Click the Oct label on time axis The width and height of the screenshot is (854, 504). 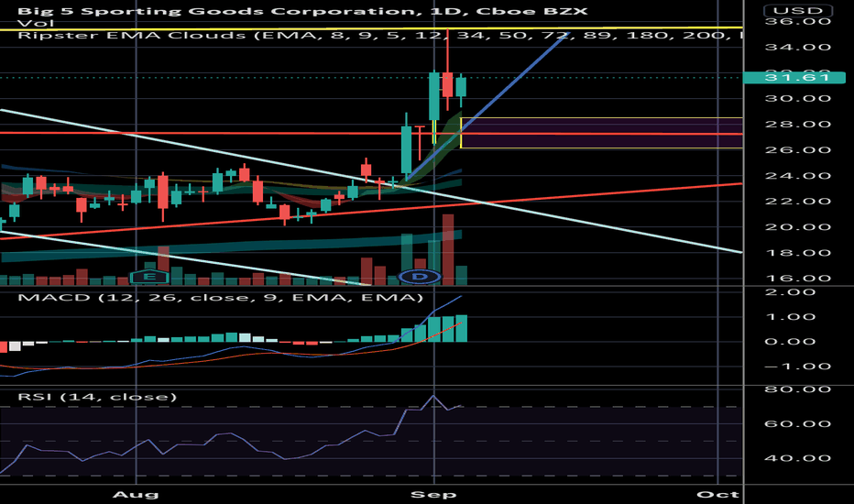click(x=717, y=495)
